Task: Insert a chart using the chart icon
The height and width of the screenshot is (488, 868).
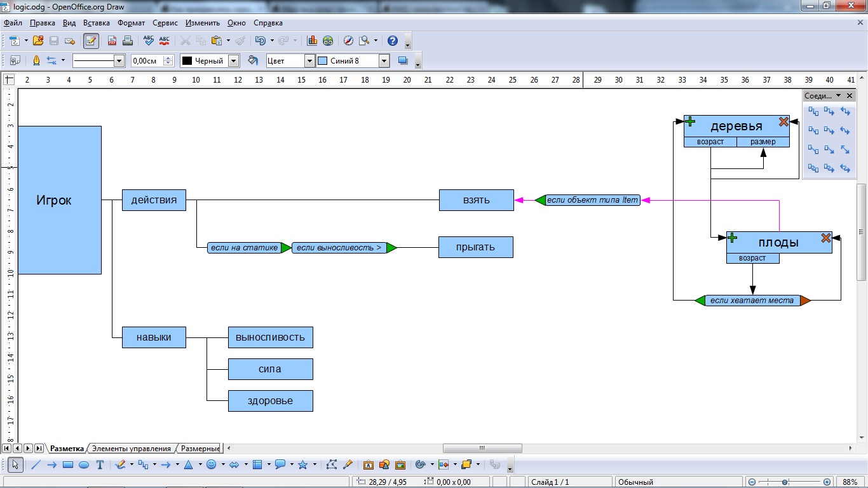Action: coord(312,41)
